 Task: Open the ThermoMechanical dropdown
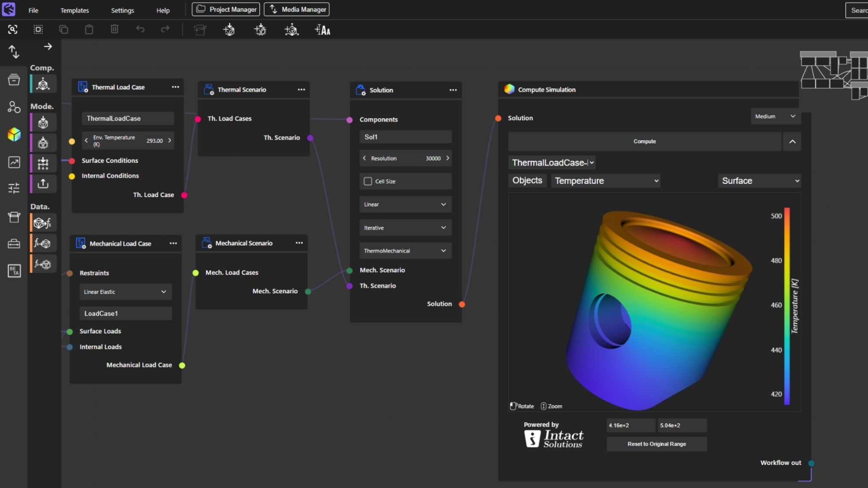[x=405, y=251]
